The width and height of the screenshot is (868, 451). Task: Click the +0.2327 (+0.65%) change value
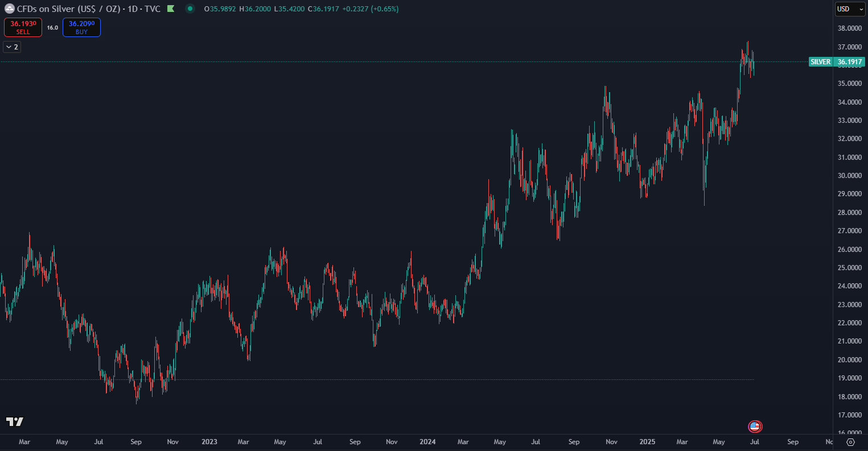371,9
